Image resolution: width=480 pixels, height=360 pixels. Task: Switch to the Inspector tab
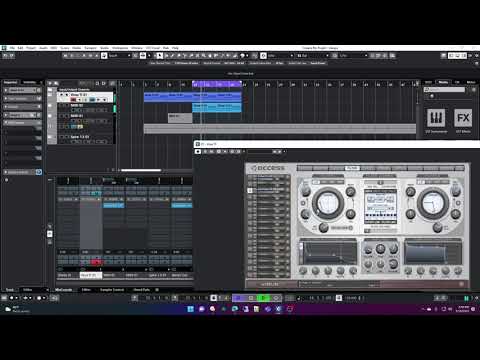click(10, 82)
